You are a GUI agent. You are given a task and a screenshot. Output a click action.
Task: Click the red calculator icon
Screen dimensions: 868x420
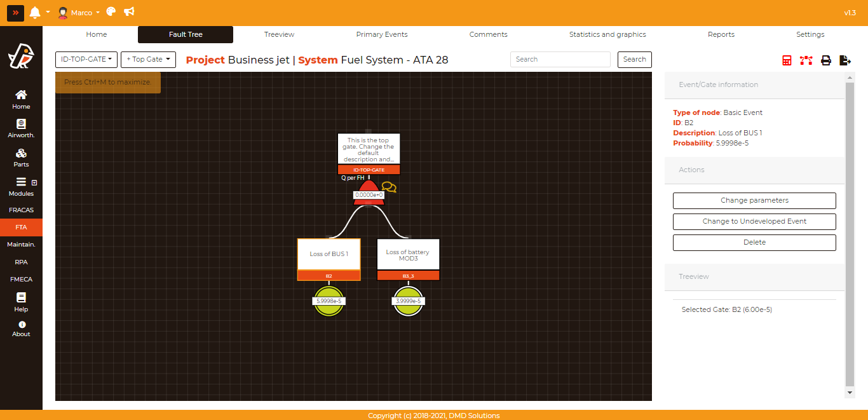[x=787, y=60]
